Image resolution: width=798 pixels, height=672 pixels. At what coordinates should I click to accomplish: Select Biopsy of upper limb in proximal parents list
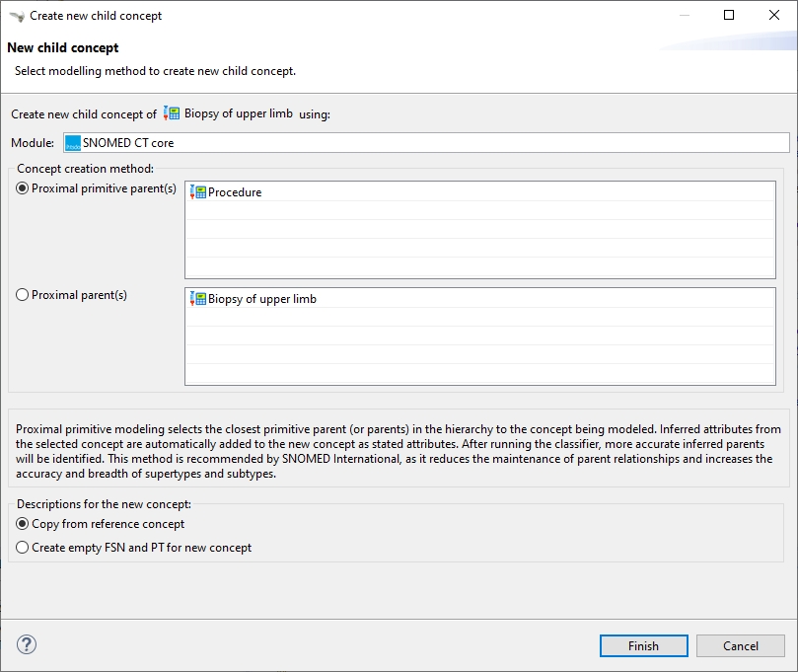tap(262, 299)
